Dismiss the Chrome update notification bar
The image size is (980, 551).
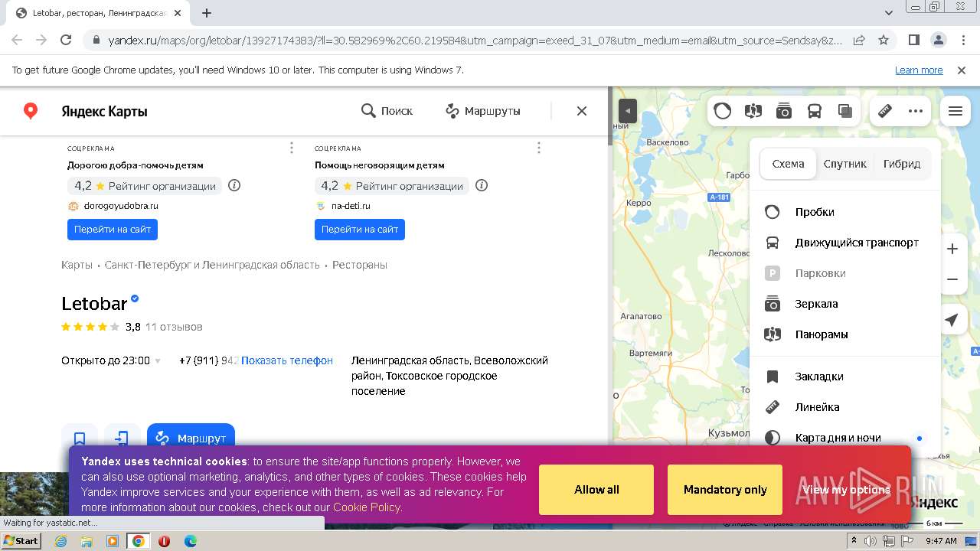pyautogui.click(x=962, y=70)
